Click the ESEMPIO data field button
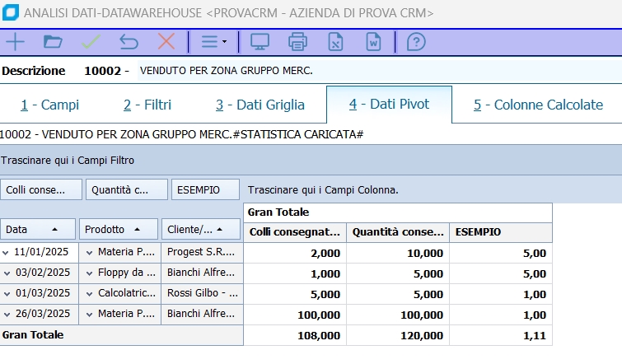Image resolution: width=622 pixels, height=364 pixels. click(205, 189)
